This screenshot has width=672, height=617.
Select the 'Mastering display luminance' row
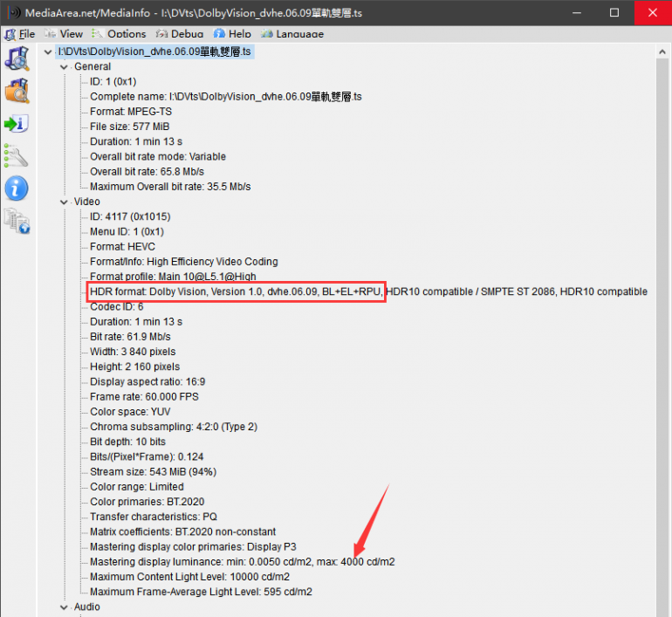click(x=242, y=562)
